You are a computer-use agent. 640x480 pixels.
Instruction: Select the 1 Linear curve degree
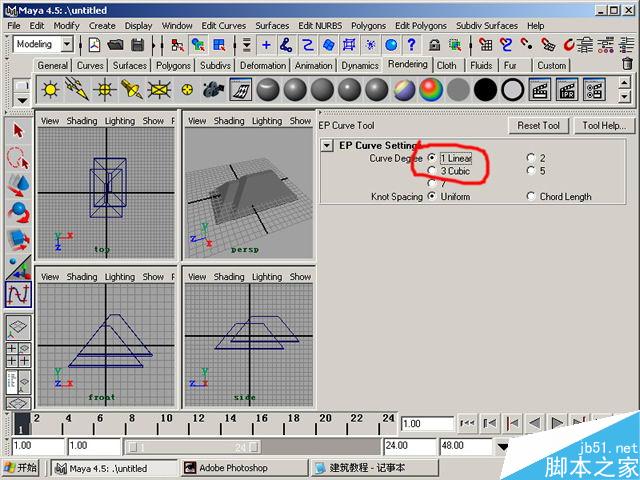[x=432, y=158]
